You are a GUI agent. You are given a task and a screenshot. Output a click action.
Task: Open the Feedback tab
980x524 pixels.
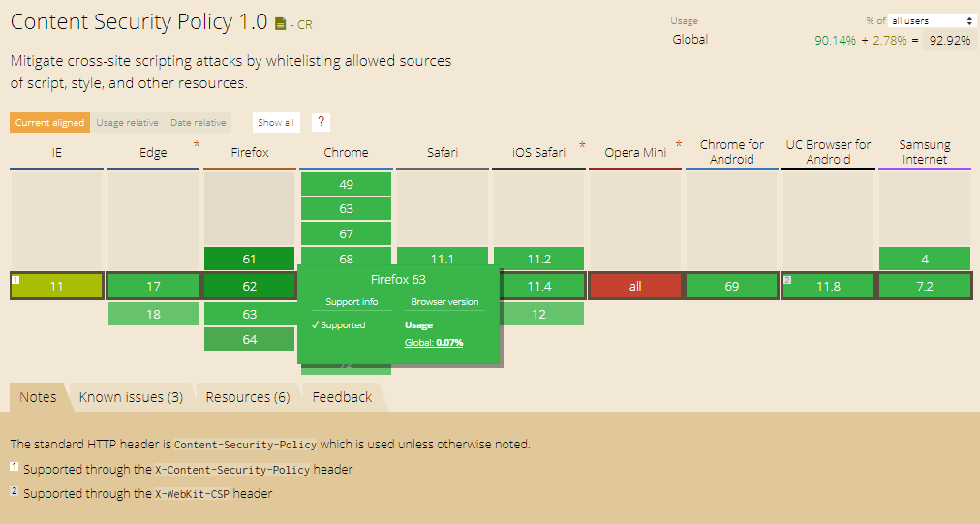pyautogui.click(x=342, y=397)
